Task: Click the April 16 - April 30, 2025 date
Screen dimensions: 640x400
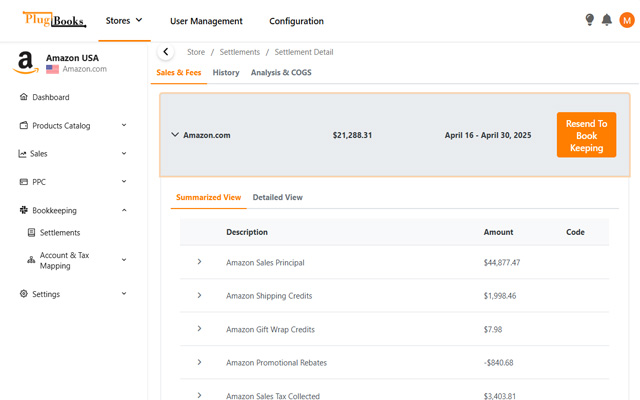Action: point(488,135)
